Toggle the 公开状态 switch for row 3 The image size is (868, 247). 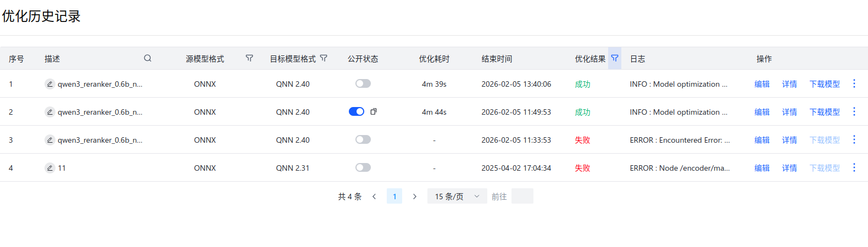pyautogui.click(x=363, y=139)
